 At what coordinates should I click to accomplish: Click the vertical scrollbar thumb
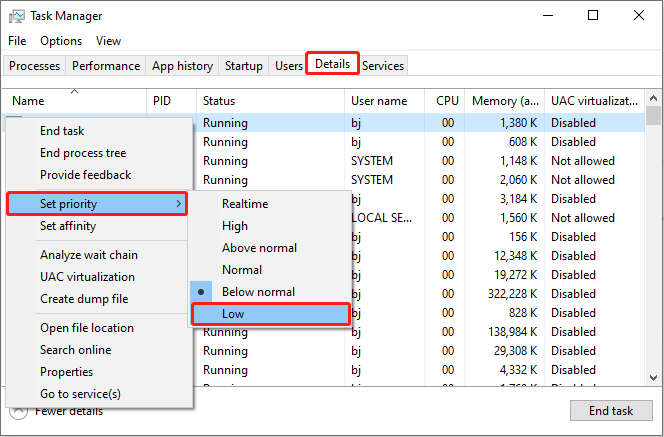coord(653,116)
